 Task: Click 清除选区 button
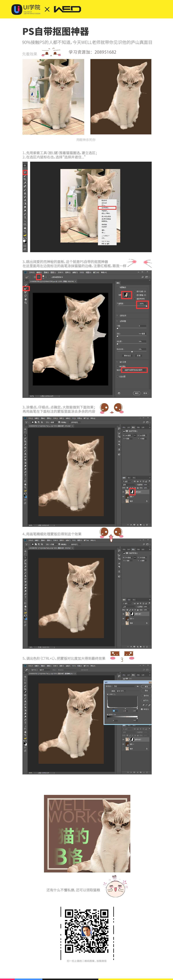click(x=127, y=356)
